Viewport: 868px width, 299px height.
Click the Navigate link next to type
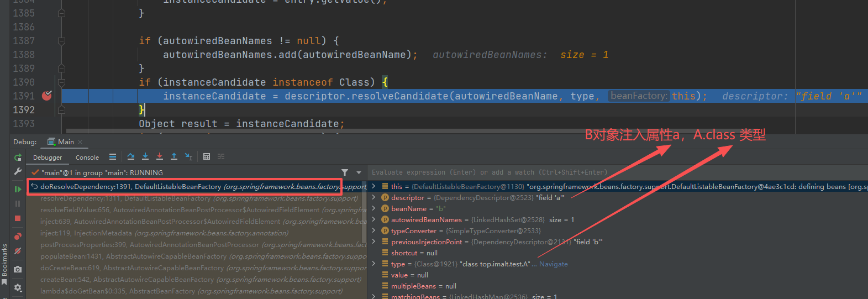[553, 264]
